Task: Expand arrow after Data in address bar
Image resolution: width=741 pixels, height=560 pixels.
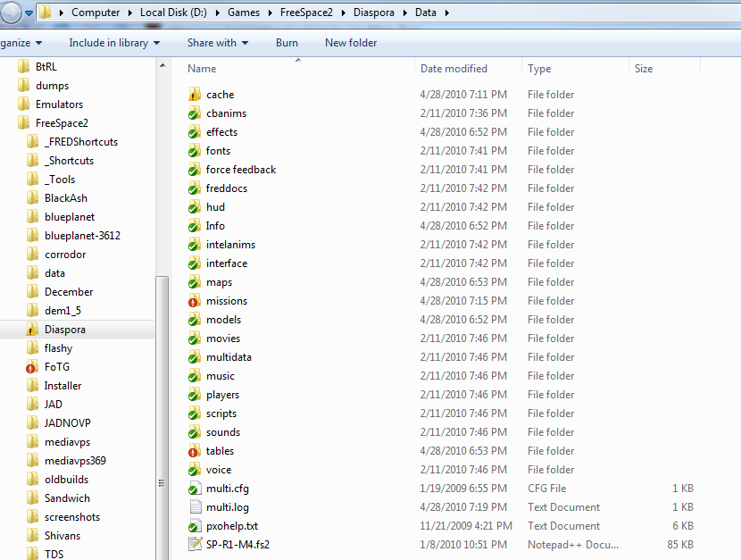Action: pos(446,13)
